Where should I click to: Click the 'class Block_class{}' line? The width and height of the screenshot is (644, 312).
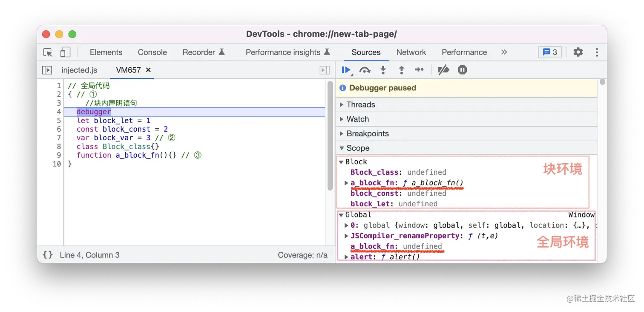point(118,147)
